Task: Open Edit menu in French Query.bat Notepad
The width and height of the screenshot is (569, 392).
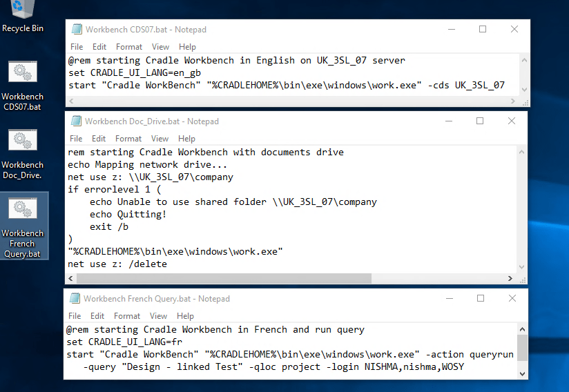Action: (97, 316)
